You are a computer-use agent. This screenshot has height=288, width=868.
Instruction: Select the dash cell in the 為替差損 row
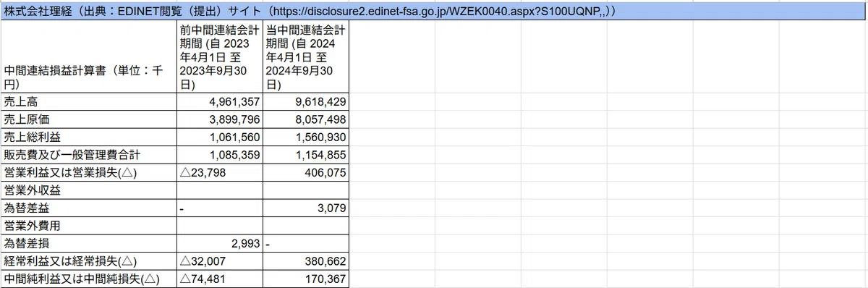(x=307, y=244)
